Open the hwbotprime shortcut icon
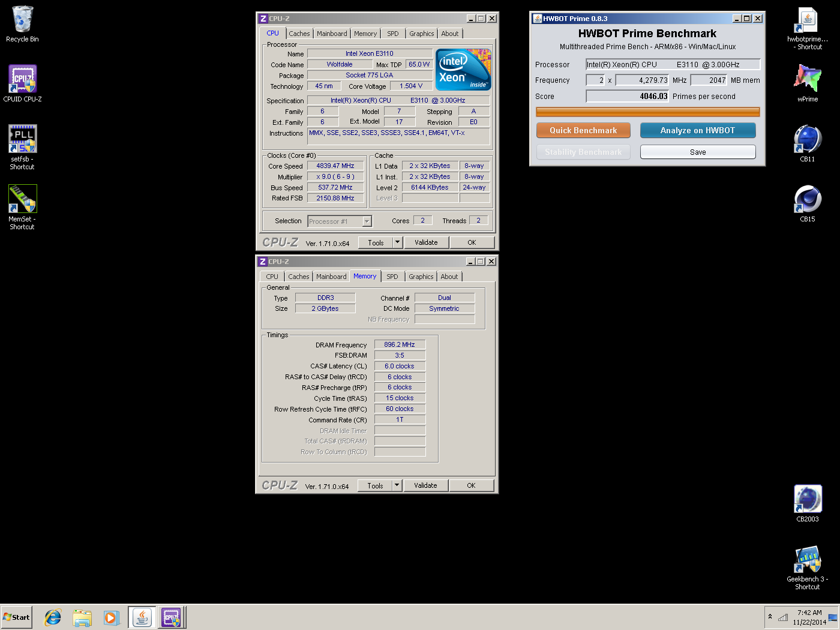This screenshot has height=630, width=840. point(807,28)
